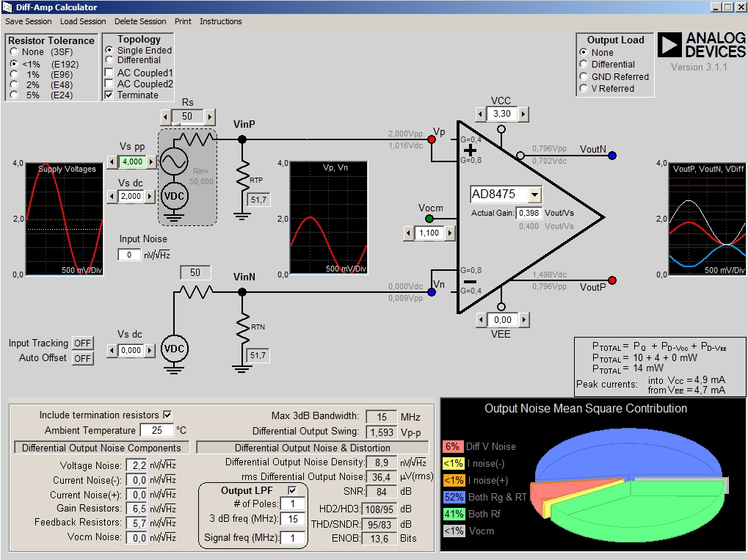Click the Both Rg & RT 52% swatch

click(454, 497)
